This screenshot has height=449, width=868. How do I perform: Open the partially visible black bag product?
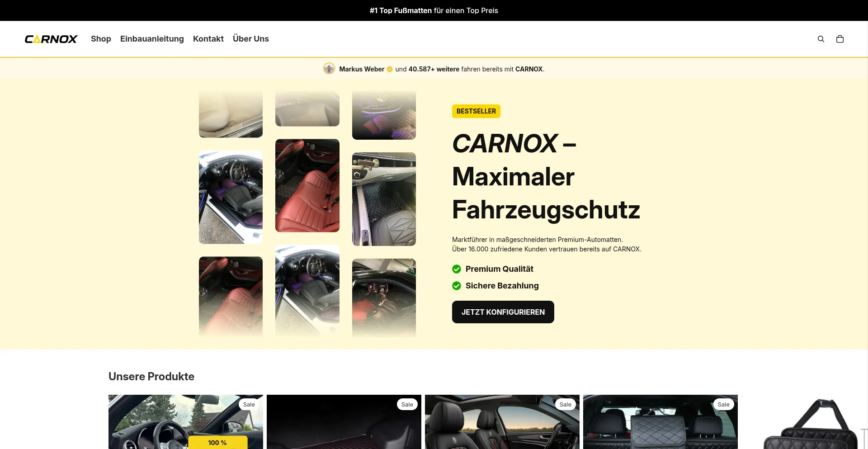pyautogui.click(x=805, y=422)
